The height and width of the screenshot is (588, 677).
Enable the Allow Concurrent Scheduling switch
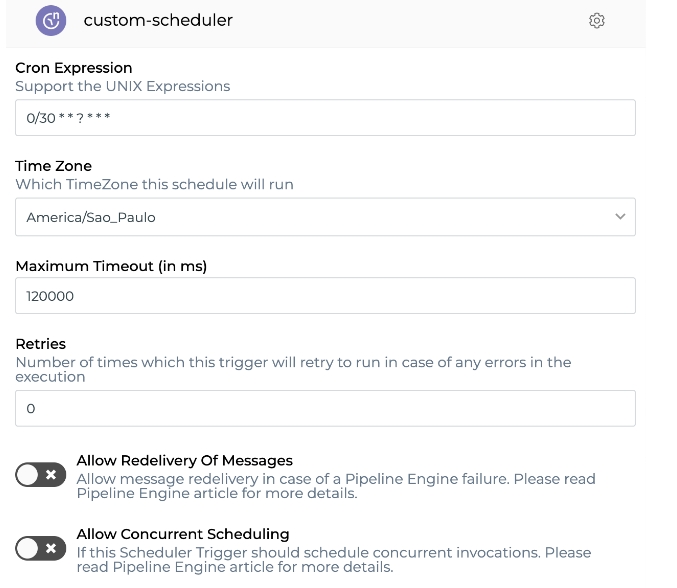tap(40, 548)
